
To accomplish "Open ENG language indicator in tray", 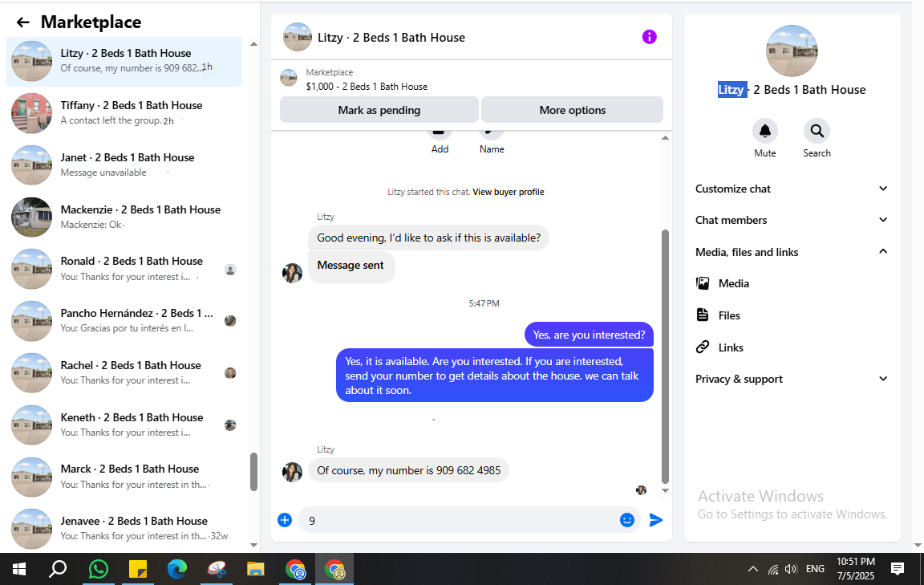I will click(x=815, y=569).
